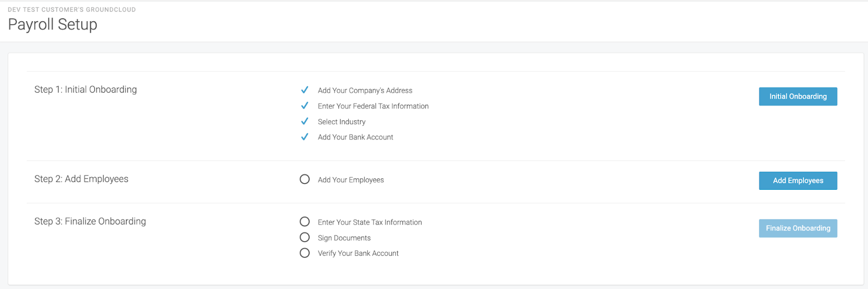Click the Step 1: Initial Onboarding heading
Screen dimensions: 868x289
tap(86, 89)
